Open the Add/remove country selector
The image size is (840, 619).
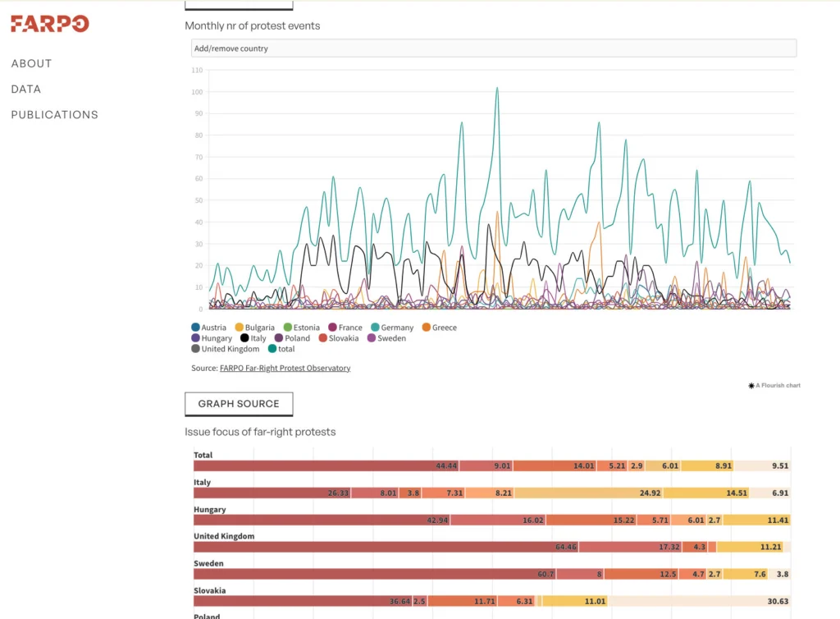[x=492, y=48]
